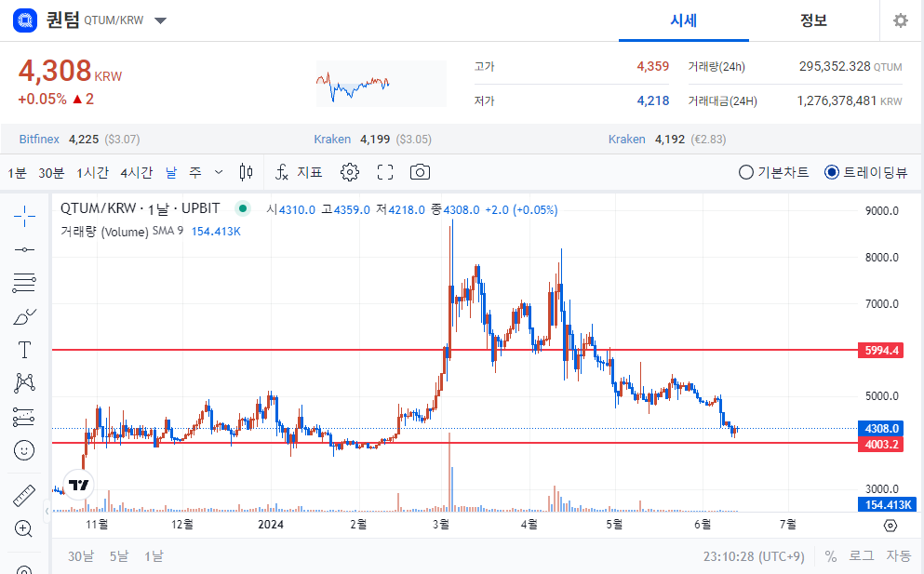
Task: Click the 저가 4,218 value
Action: pos(653,100)
